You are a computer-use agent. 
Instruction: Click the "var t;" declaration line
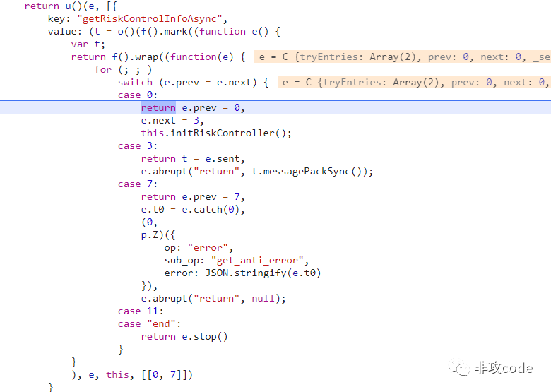(x=88, y=44)
